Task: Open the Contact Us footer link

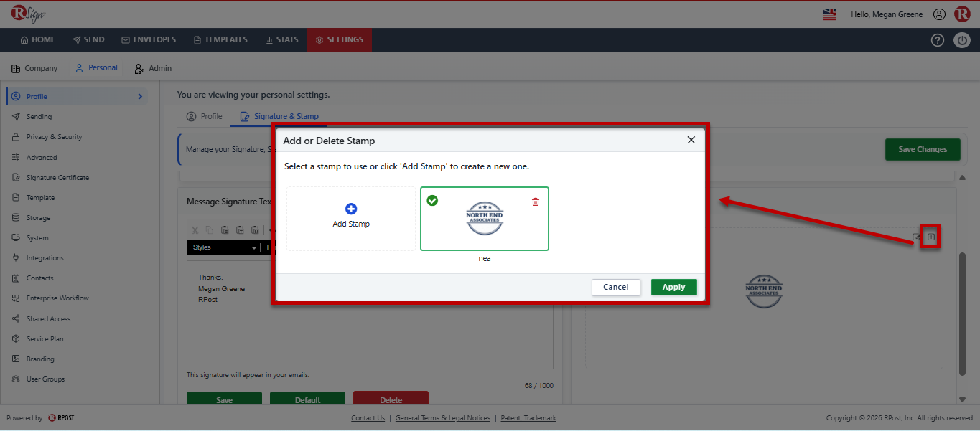Action: tap(368, 418)
